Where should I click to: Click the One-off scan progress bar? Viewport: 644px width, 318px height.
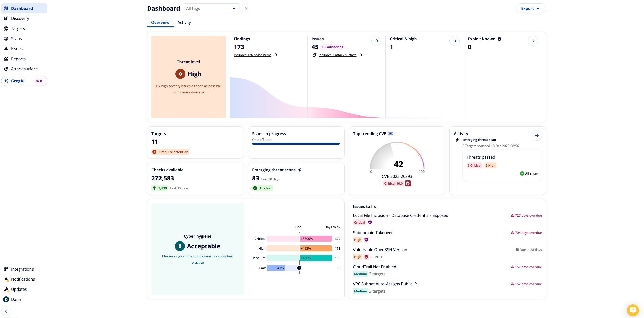[296, 144]
